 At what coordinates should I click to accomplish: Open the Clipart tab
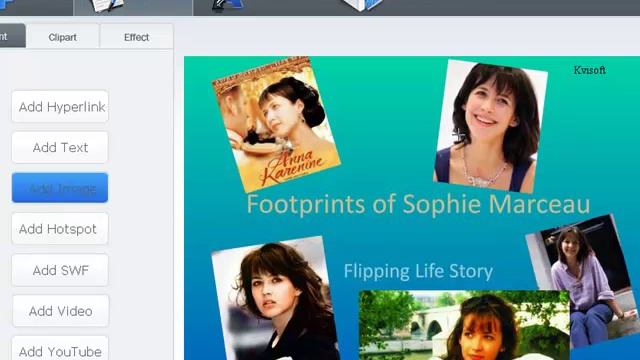pyautogui.click(x=62, y=37)
